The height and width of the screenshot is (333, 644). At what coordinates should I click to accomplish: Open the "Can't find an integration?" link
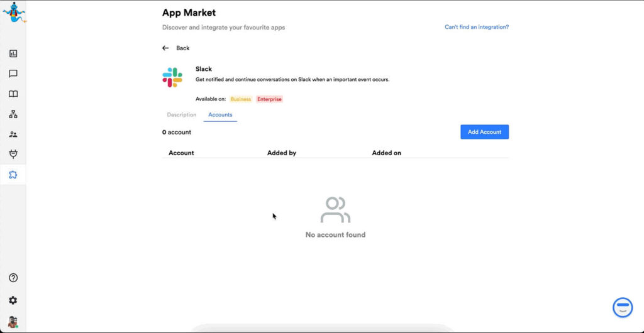pyautogui.click(x=476, y=27)
